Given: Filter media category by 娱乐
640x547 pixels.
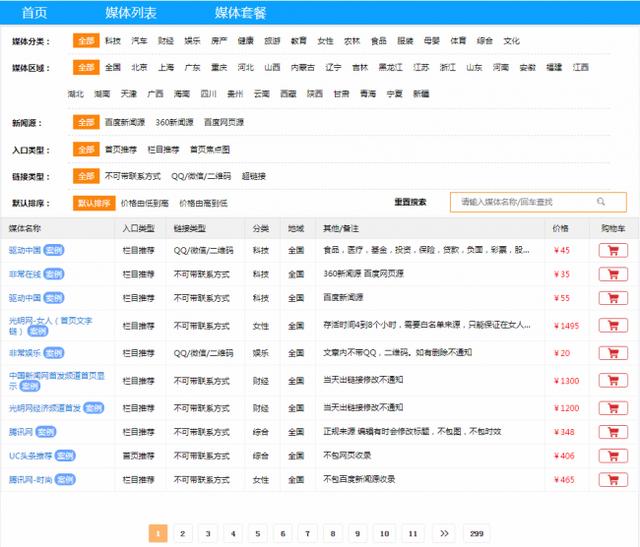Looking at the screenshot, I should click(192, 41).
